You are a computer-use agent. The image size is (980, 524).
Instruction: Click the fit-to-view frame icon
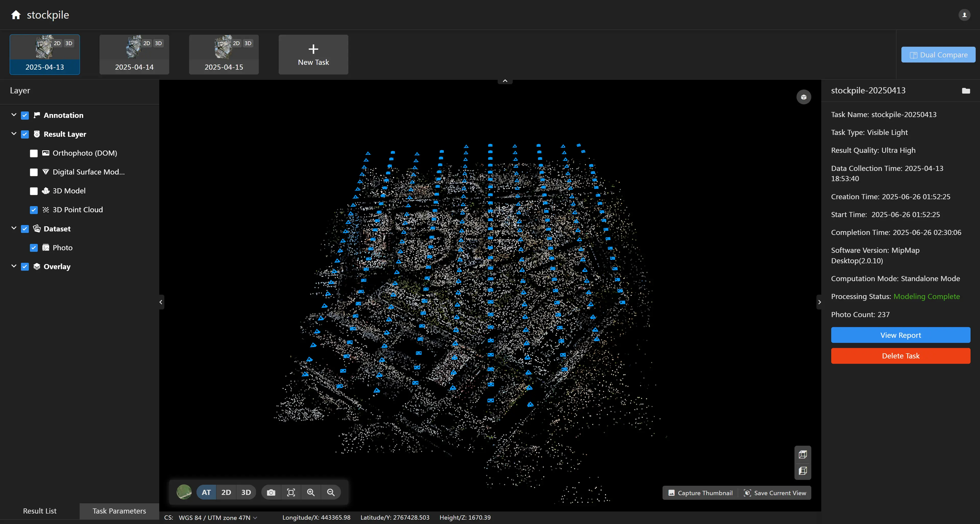pos(291,492)
